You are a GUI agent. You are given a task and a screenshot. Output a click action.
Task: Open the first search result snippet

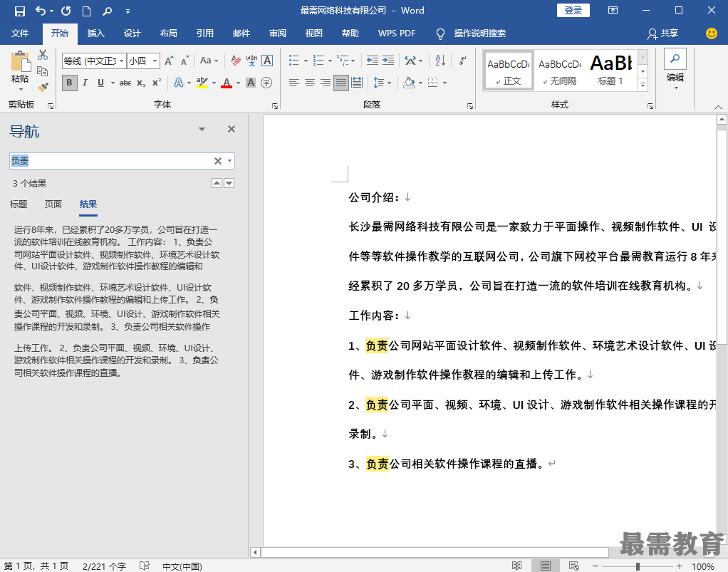[x=117, y=247]
